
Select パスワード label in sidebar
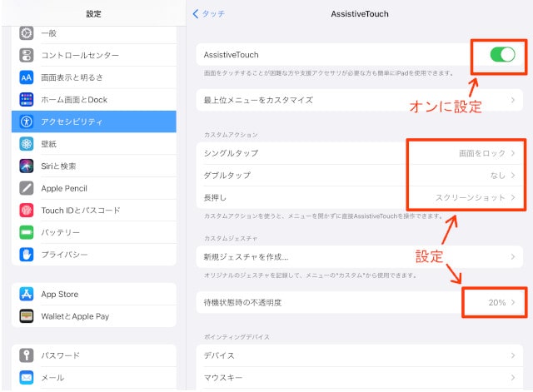click(60, 355)
